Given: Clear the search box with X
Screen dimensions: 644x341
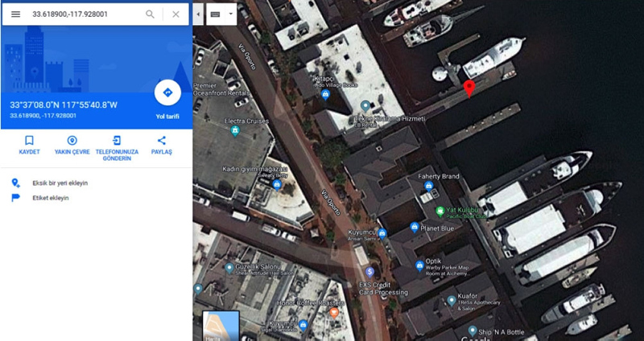Looking at the screenshot, I should tap(175, 14).
